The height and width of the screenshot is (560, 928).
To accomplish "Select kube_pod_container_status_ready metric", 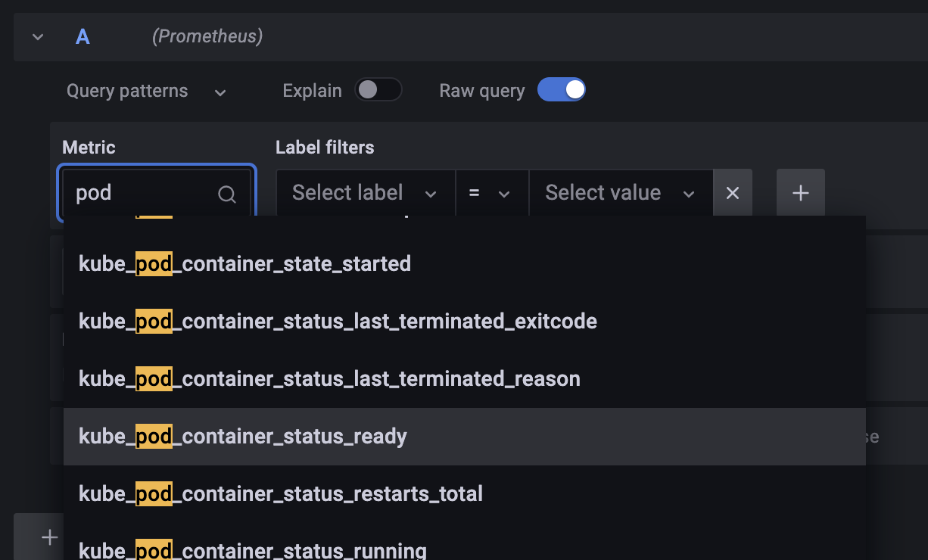I will [243, 437].
